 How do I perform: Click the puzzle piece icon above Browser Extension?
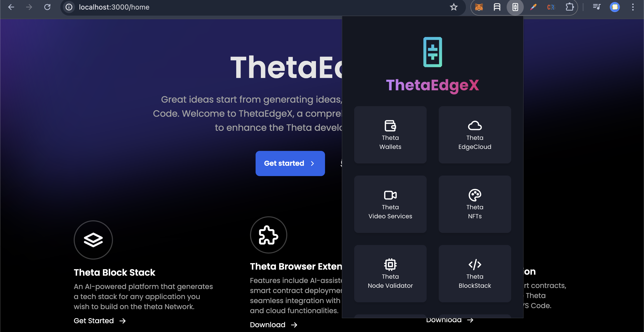[269, 235]
